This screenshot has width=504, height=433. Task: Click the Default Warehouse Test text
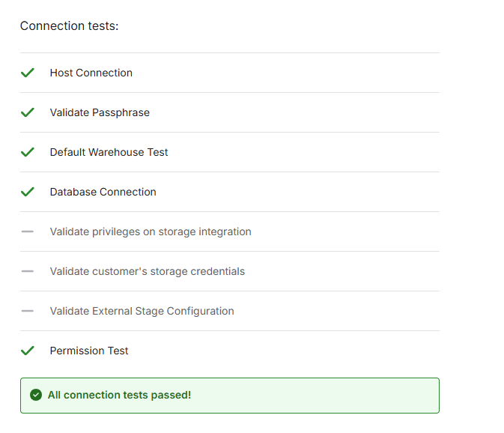(109, 152)
